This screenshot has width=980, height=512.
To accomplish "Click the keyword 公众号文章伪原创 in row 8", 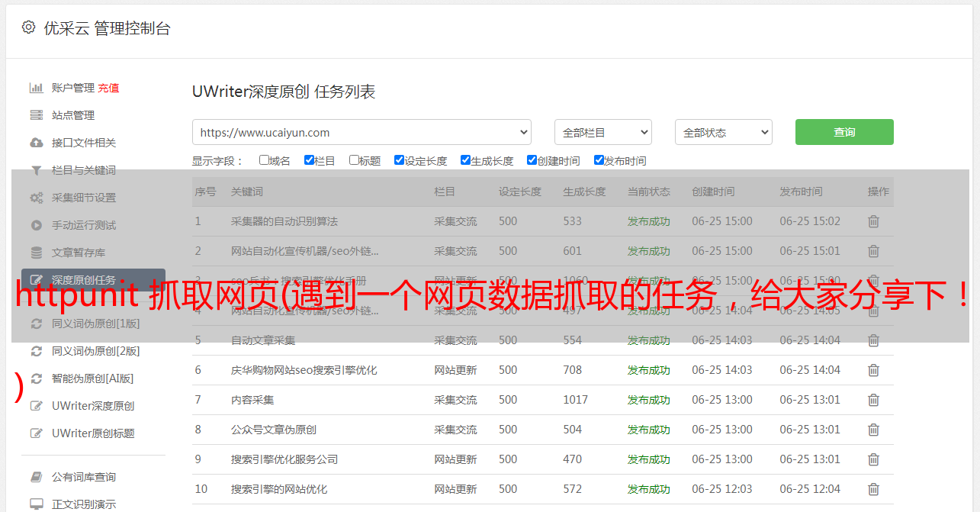I will click(x=274, y=430).
